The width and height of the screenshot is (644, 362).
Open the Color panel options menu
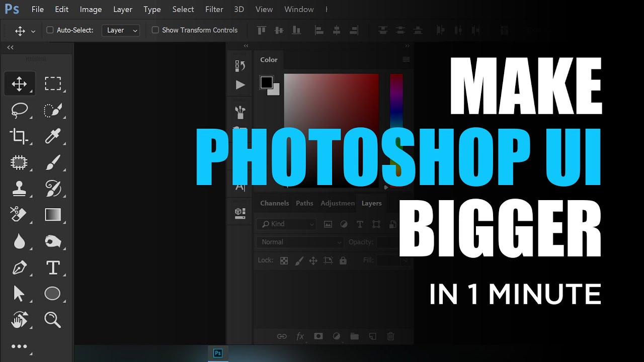tap(406, 59)
